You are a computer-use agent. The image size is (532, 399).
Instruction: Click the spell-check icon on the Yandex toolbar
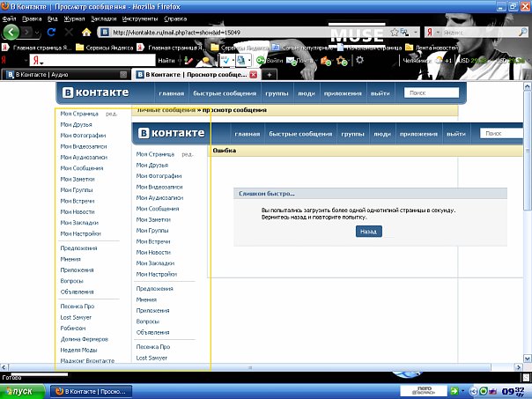[225, 61]
